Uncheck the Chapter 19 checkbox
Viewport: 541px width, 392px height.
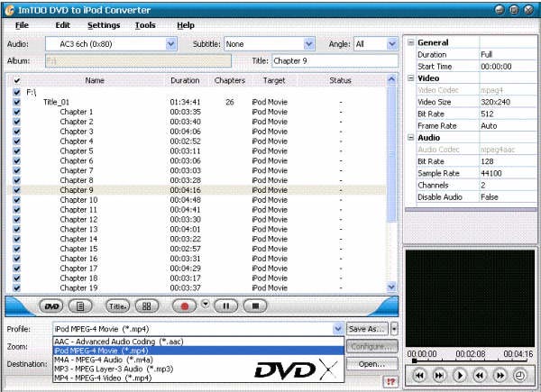click(16, 287)
